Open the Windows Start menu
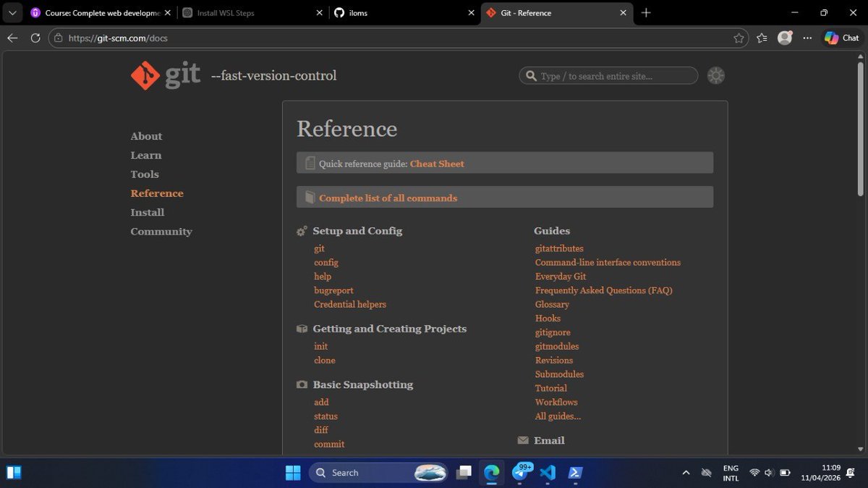Screen dimensions: 868x488 click(x=293, y=473)
